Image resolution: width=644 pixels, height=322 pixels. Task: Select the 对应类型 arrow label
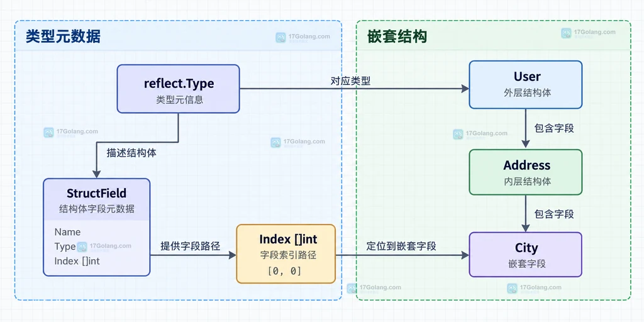coord(350,81)
